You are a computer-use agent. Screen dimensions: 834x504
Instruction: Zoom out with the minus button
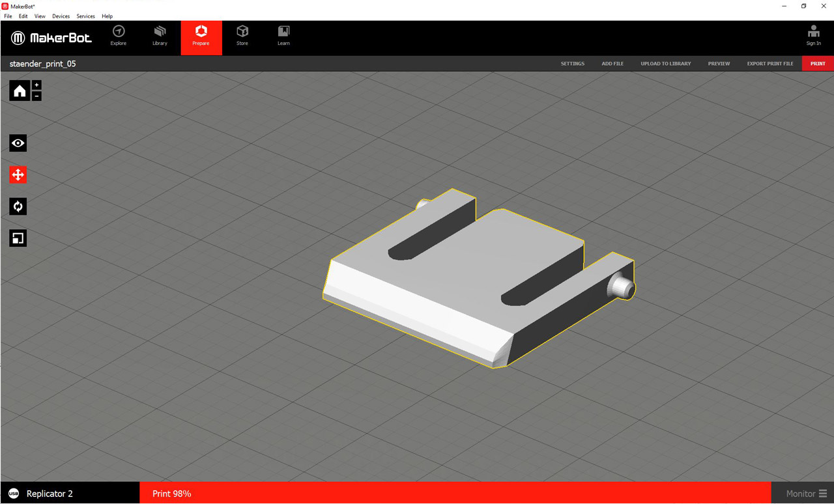36,96
